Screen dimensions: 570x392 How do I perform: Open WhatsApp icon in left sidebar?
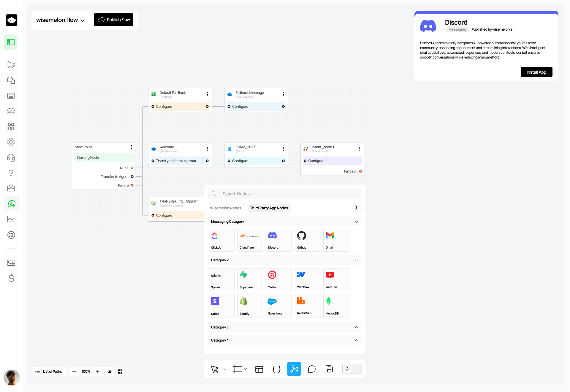click(x=12, y=204)
